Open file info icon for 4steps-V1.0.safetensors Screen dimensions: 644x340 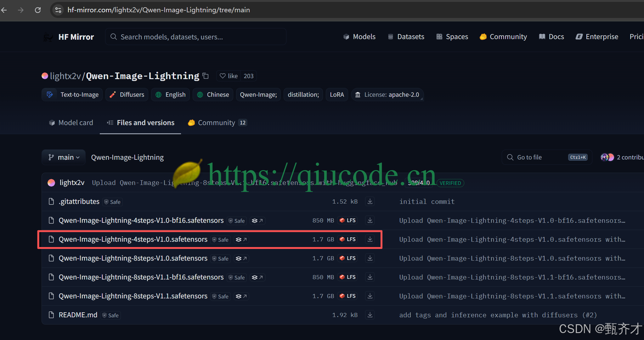[x=241, y=240]
